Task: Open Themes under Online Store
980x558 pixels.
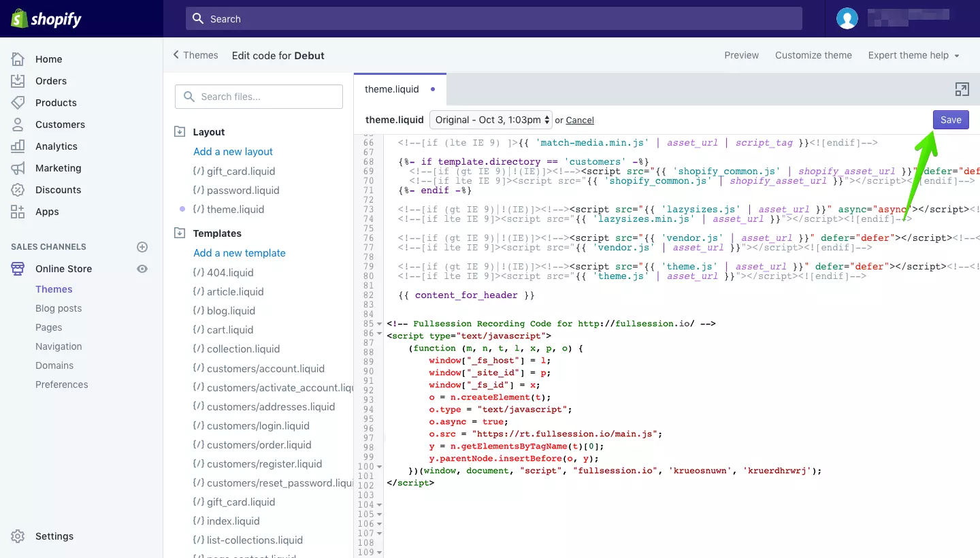Action: pyautogui.click(x=54, y=289)
